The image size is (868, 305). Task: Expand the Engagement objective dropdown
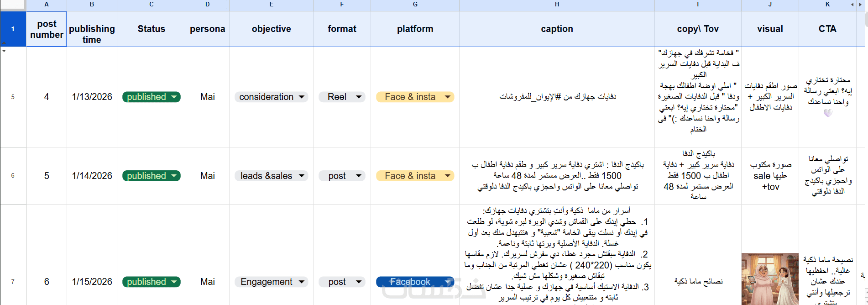click(302, 282)
